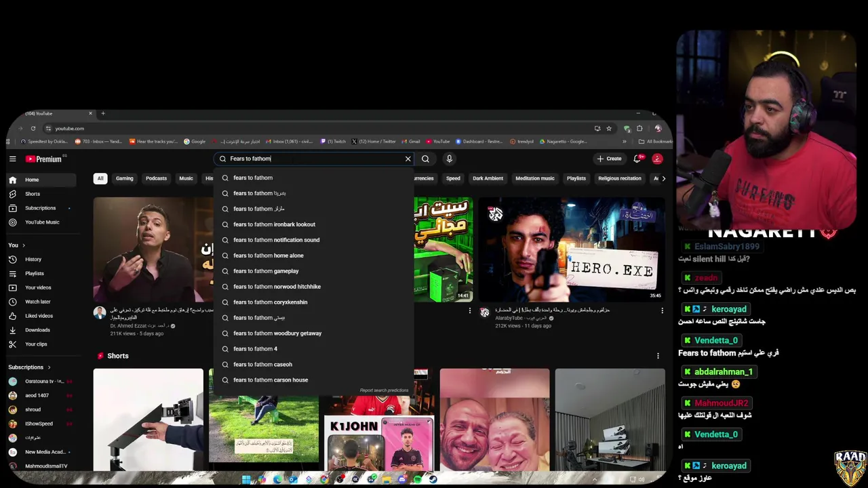Open Shorts in sidebar
This screenshot has height=488, width=868.
click(x=41, y=194)
